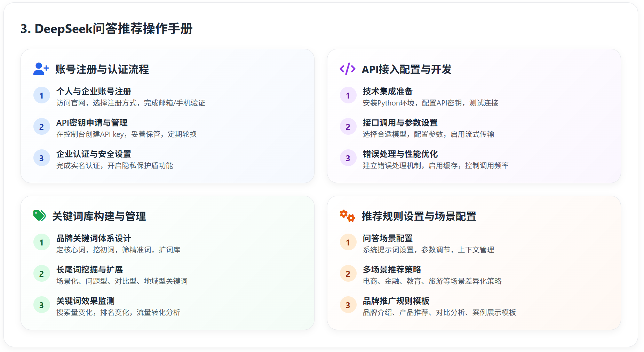This screenshot has height=352, width=644.
Task: Click number 3 badge beside 企业认证与安全设置
Action: pyautogui.click(x=42, y=158)
